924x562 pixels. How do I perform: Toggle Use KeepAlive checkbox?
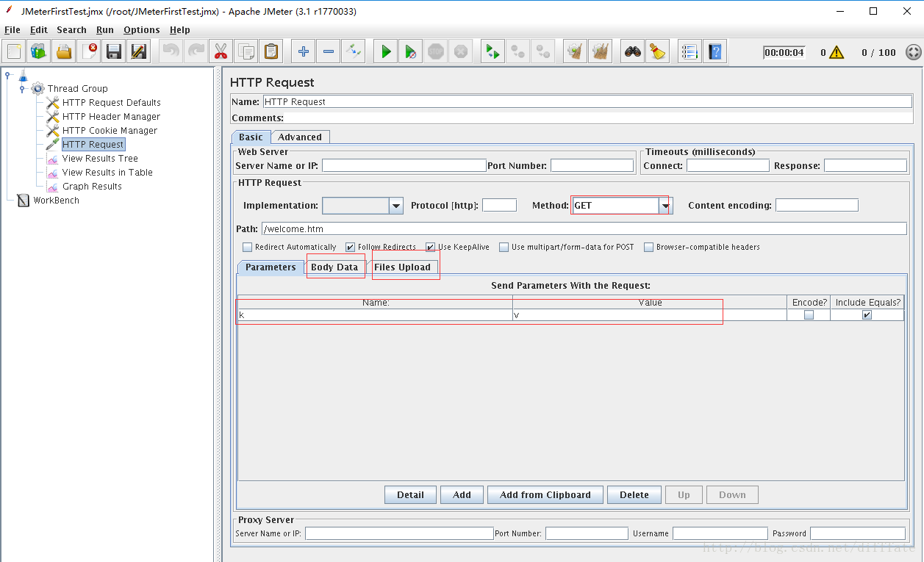[431, 248]
